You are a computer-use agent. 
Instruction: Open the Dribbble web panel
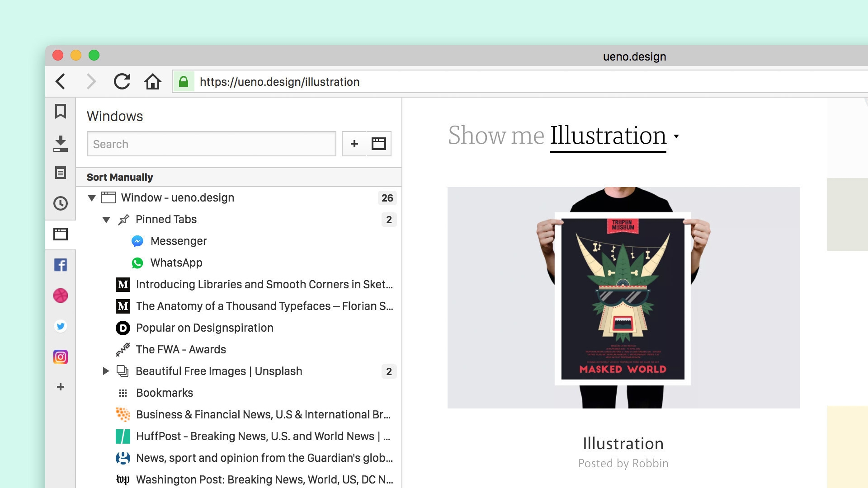(x=61, y=296)
